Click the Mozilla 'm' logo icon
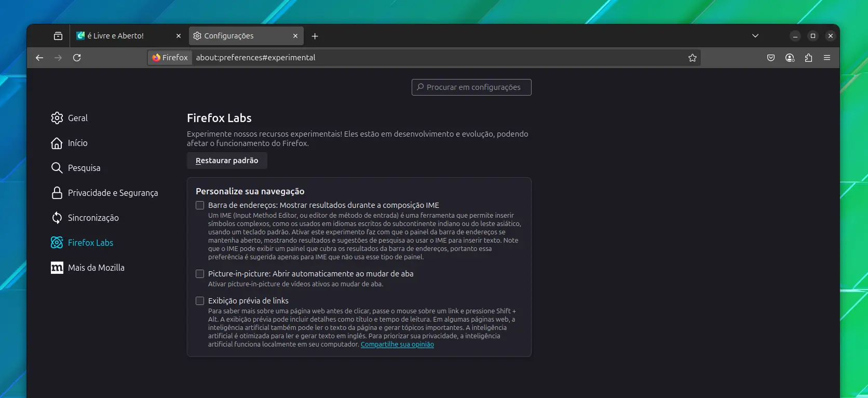868x398 pixels. click(57, 268)
